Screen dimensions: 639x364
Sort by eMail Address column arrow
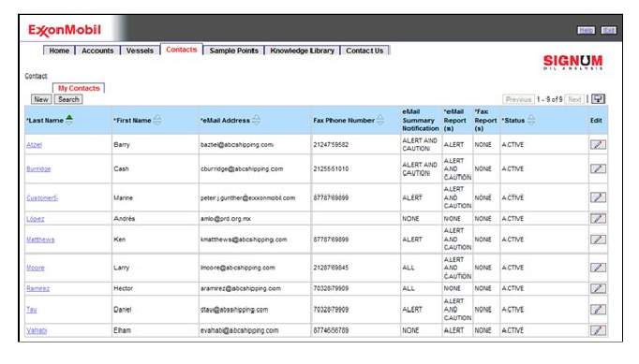click(256, 120)
